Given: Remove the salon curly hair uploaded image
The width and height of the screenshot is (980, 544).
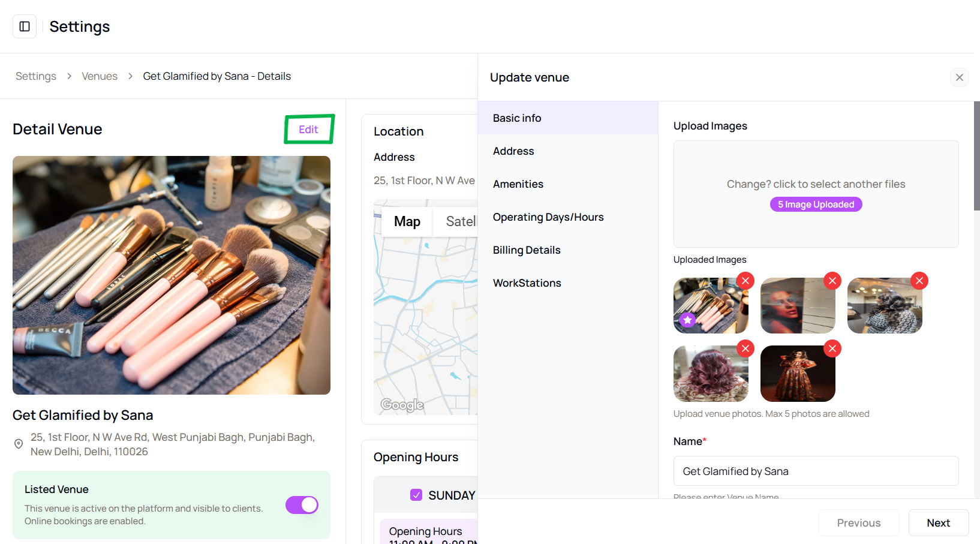Looking at the screenshot, I should point(919,281).
